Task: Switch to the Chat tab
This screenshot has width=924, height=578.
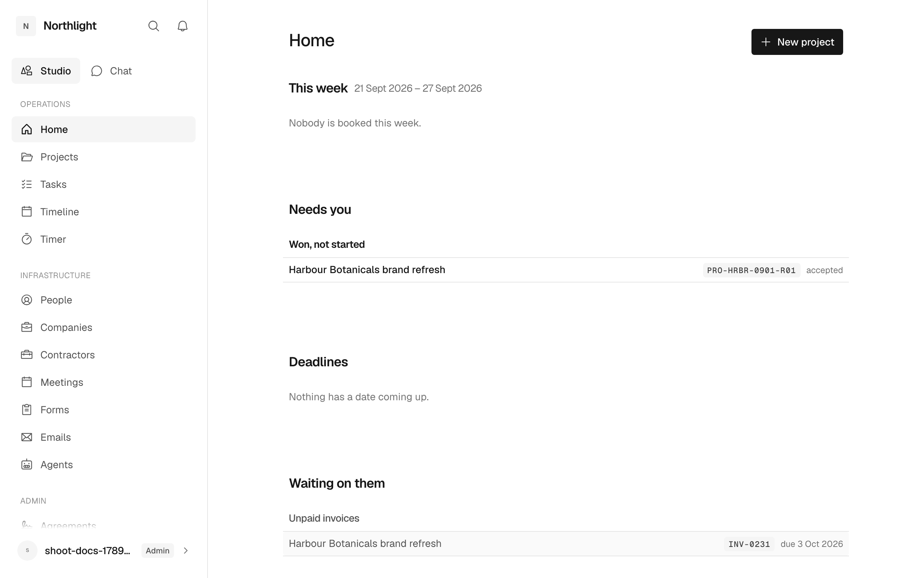Action: [112, 71]
